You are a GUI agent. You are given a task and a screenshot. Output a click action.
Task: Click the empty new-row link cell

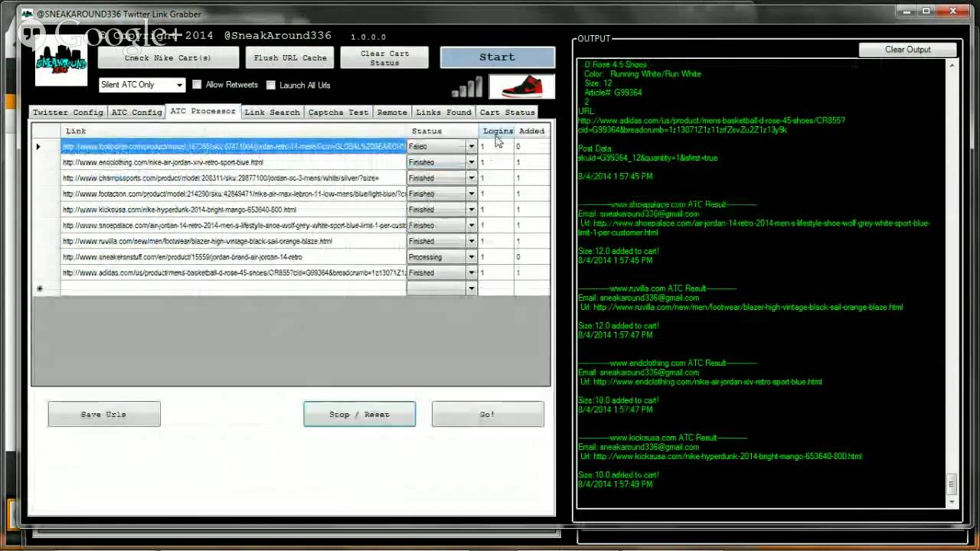[x=234, y=289]
